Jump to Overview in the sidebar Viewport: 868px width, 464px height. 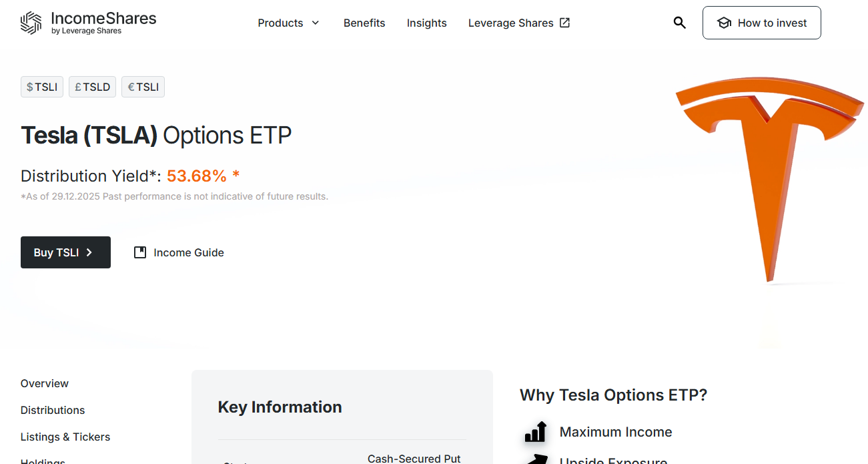[45, 383]
